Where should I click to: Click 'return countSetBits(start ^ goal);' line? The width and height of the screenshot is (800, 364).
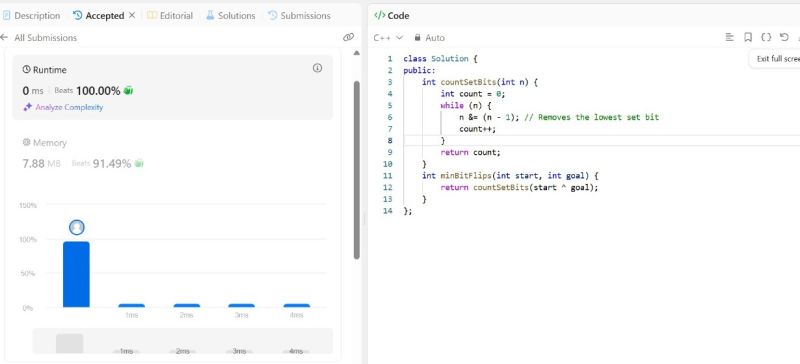519,187
